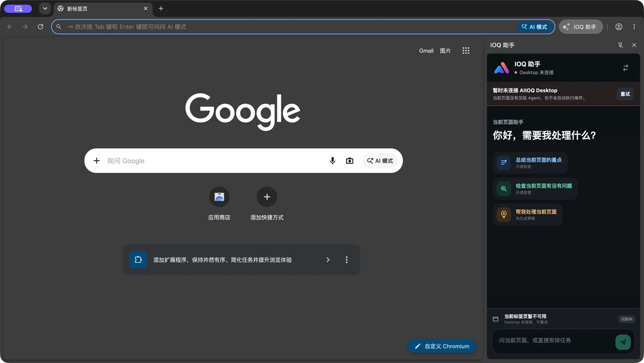
Task: Click the plus icon in Google search box
Action: [x=97, y=161]
